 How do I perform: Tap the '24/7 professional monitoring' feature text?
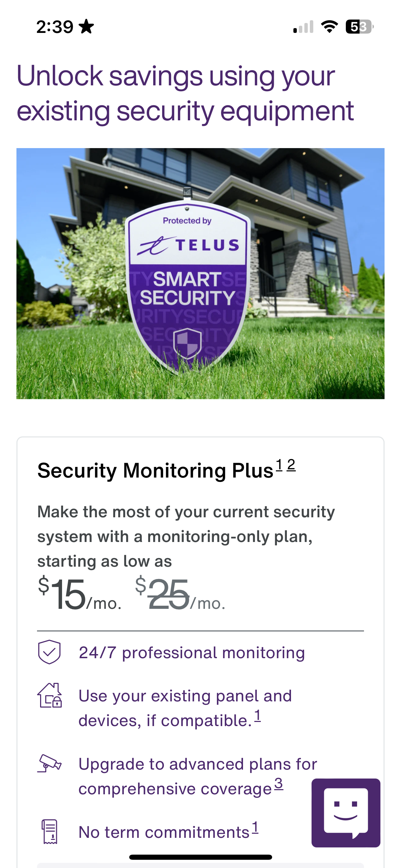tap(192, 652)
